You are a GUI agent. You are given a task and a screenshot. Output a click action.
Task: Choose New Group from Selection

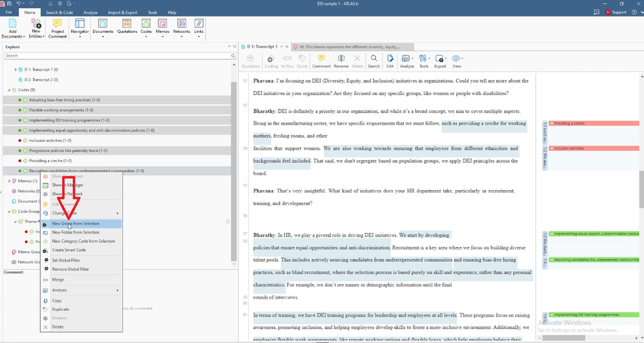click(81, 223)
